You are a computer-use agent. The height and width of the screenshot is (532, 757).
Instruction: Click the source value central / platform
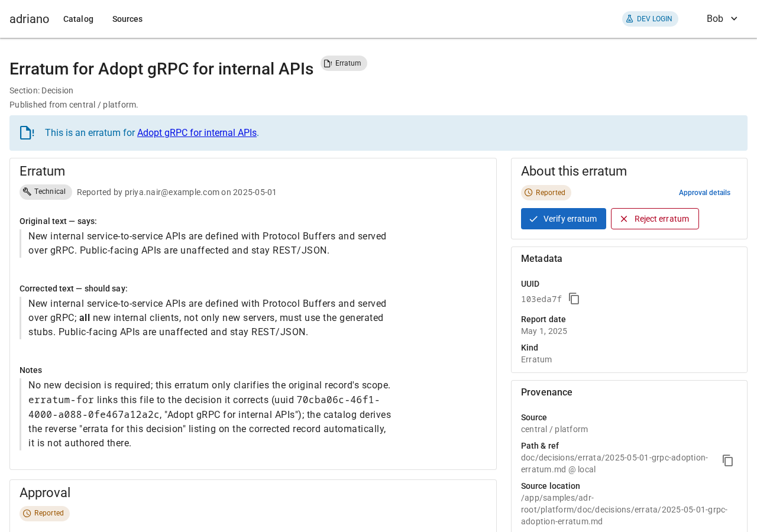tap(554, 429)
